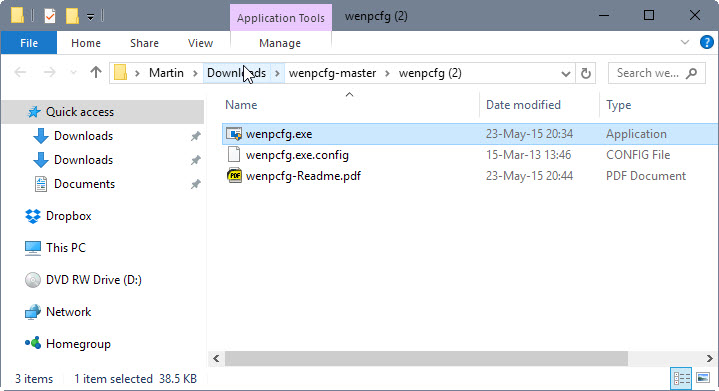Screen dimensions: 719x391
Task: Click the PDF Document type cell
Action: pos(646,176)
